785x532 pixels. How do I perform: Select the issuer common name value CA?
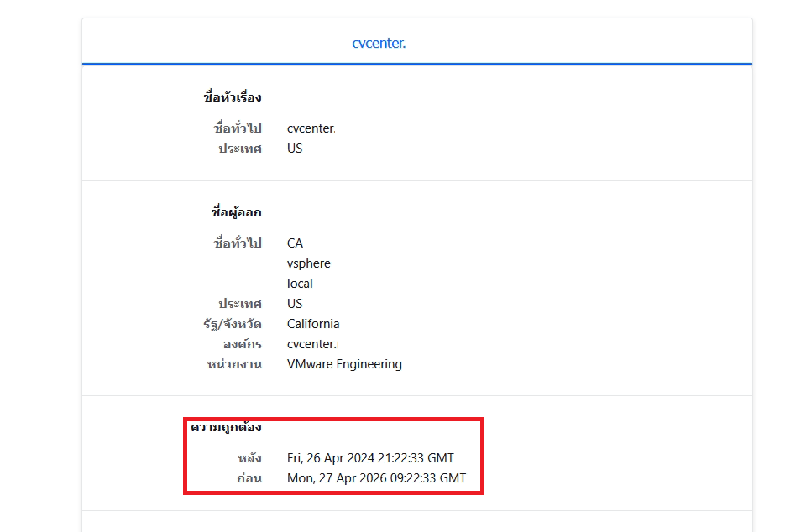(x=295, y=243)
